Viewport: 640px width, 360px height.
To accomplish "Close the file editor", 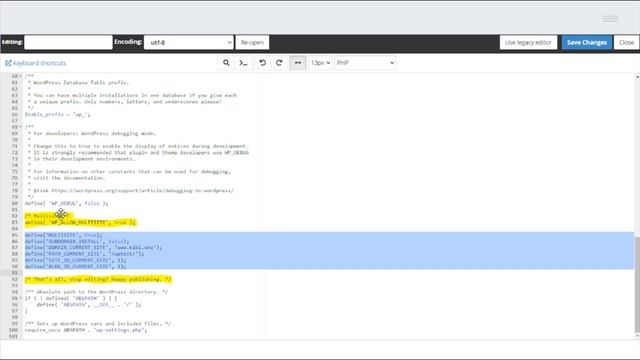I will coord(626,42).
